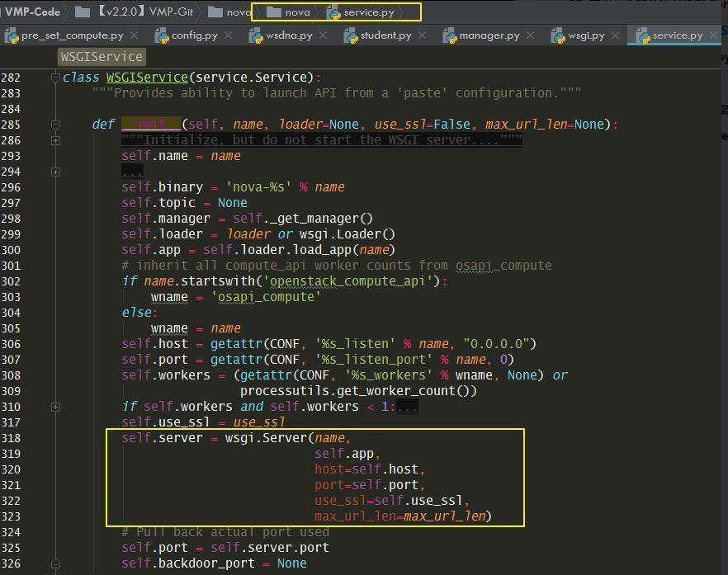Click '_get_manager()' call on line 298
Screen dimensions: 728x575
click(321, 219)
